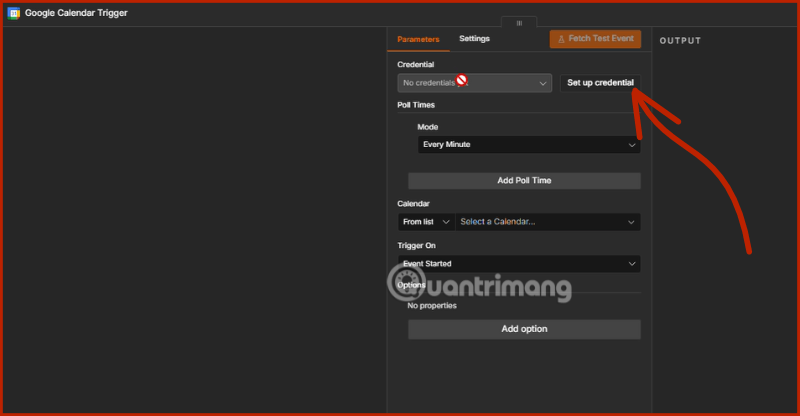This screenshot has height=416, width=800.
Task: Click the Mode field label
Action: pyautogui.click(x=428, y=127)
